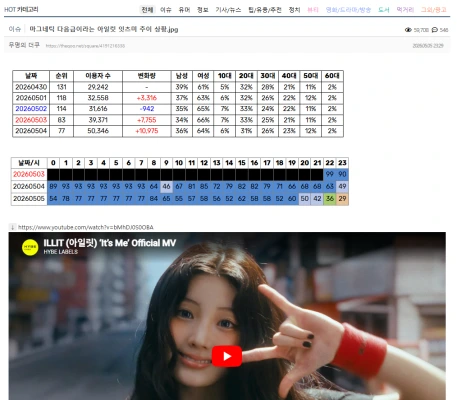The height and width of the screenshot is (400, 457).
Task: Open the pink 뷰티 category tab
Action: coord(313,10)
